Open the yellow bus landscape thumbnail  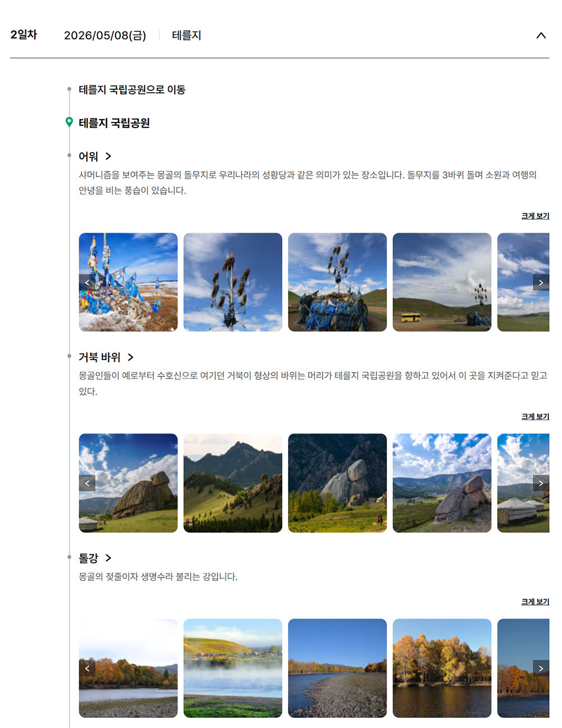442,282
